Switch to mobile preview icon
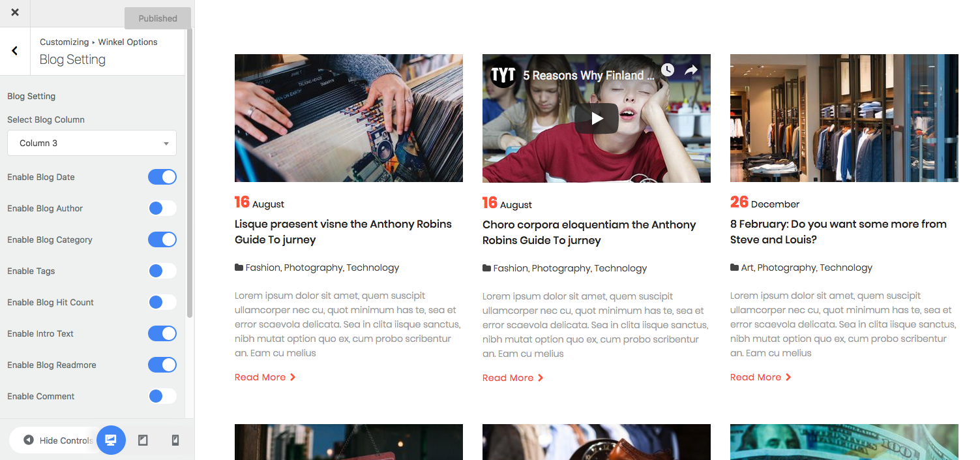Viewport: 980px width, 460px height. click(x=175, y=440)
